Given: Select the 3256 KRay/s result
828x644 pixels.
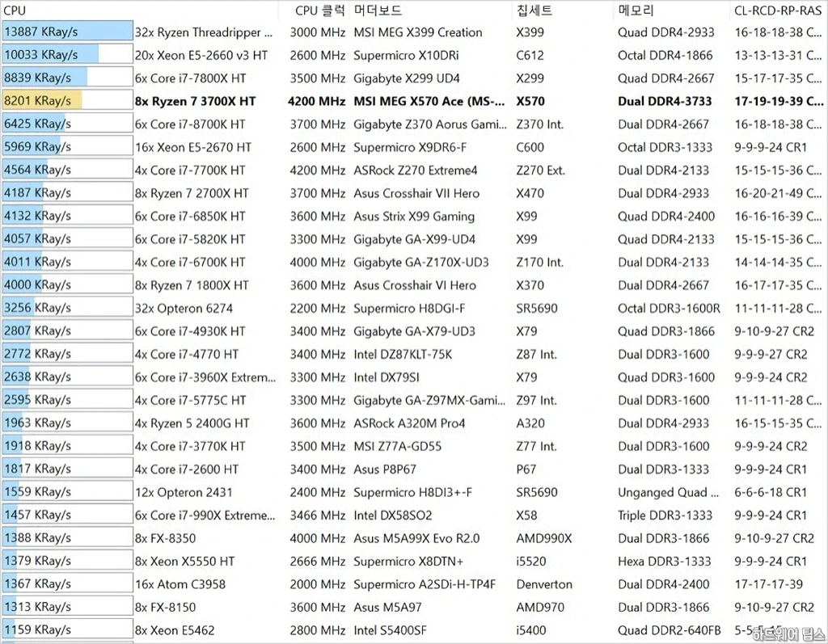Looking at the screenshot, I should pyautogui.click(x=68, y=308).
